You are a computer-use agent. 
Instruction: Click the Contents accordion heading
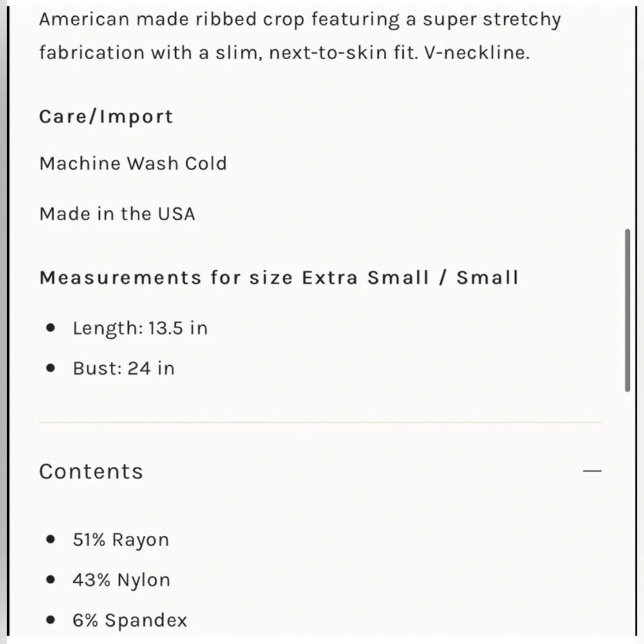click(91, 471)
